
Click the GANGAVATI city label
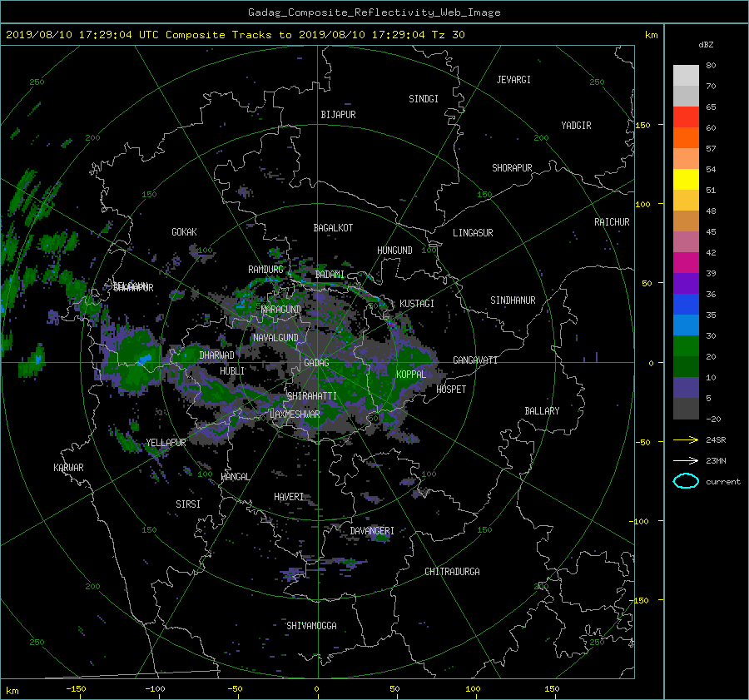coord(475,360)
